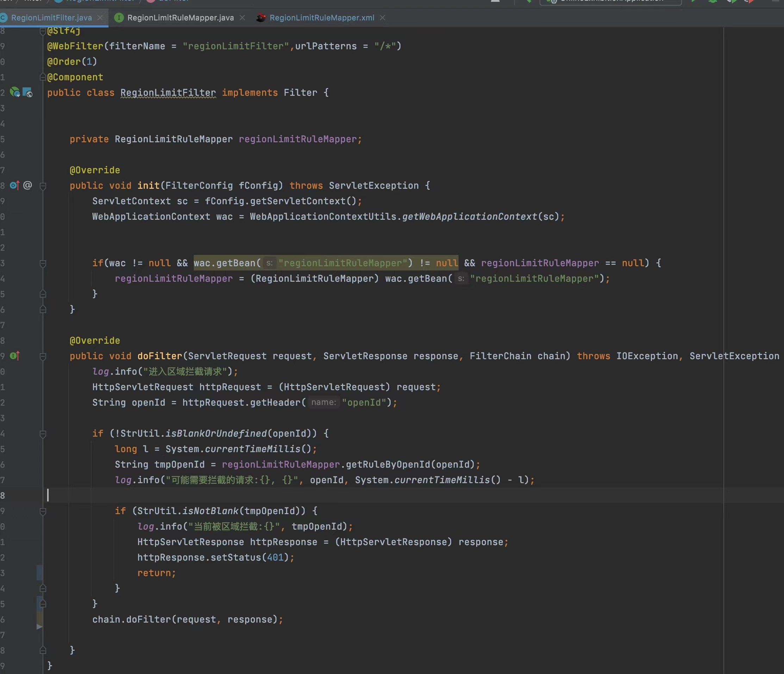This screenshot has height=674, width=784.
Task: Collapse the isNotBlank if-block fold marker
Action: [x=43, y=511]
